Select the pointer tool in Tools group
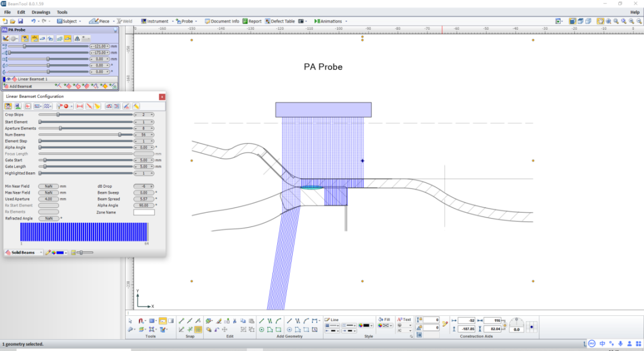Viewport: 644px width, 351px height. pos(130,321)
